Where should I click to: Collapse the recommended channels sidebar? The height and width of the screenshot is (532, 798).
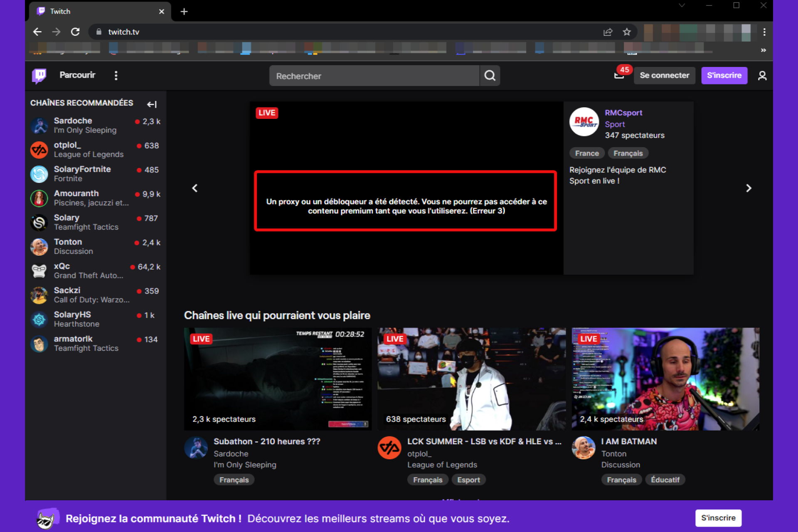(x=152, y=104)
